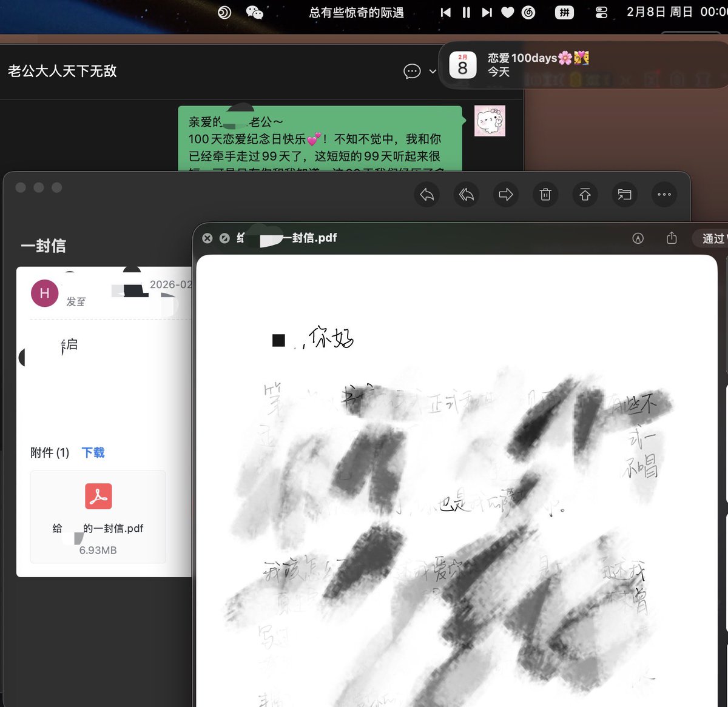Viewport: 728px width, 707px height.
Task: Click the Reply icon in the mail toolbar
Action: point(426,195)
